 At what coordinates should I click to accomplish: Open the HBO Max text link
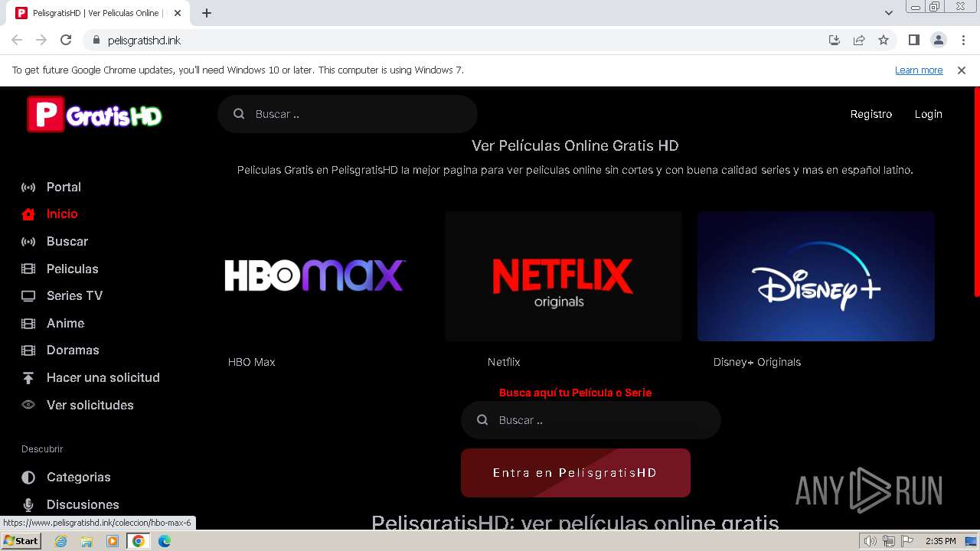251,362
